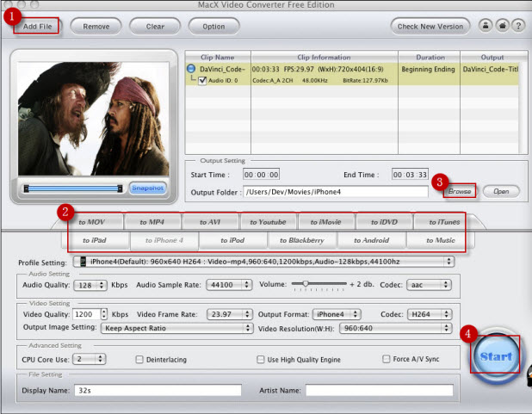Image resolution: width=532 pixels, height=414 pixels.
Task: Click the video preview thumbnail
Action: (x=93, y=119)
